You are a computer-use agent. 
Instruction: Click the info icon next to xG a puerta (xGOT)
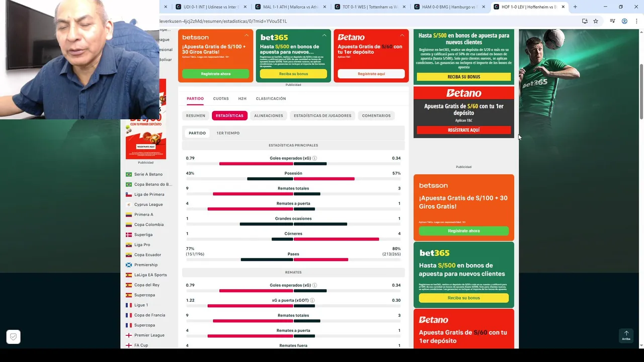pyautogui.click(x=312, y=300)
